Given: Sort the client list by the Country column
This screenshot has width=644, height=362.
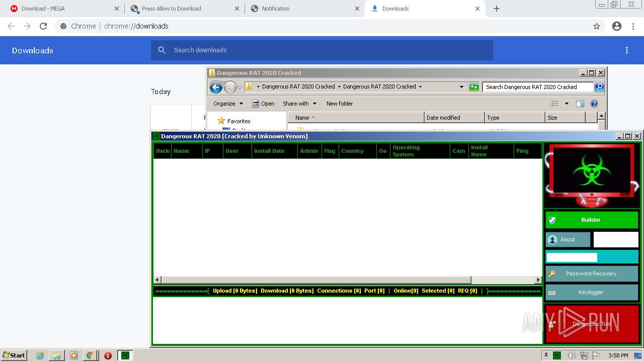Looking at the screenshot, I should (358, 151).
